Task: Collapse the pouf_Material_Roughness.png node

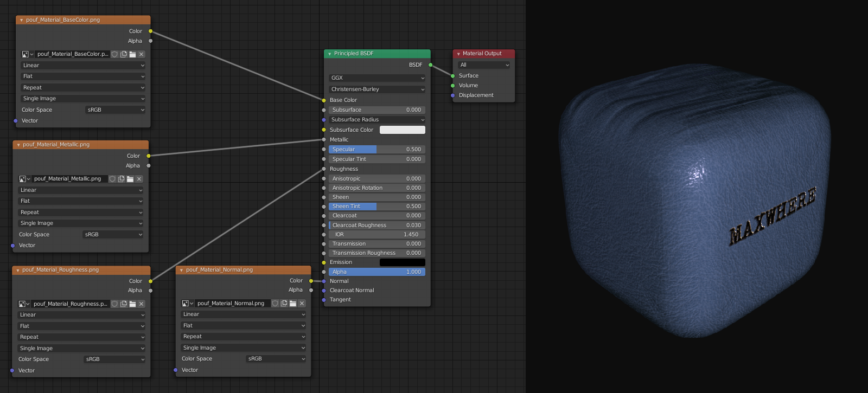Action: click(x=18, y=270)
